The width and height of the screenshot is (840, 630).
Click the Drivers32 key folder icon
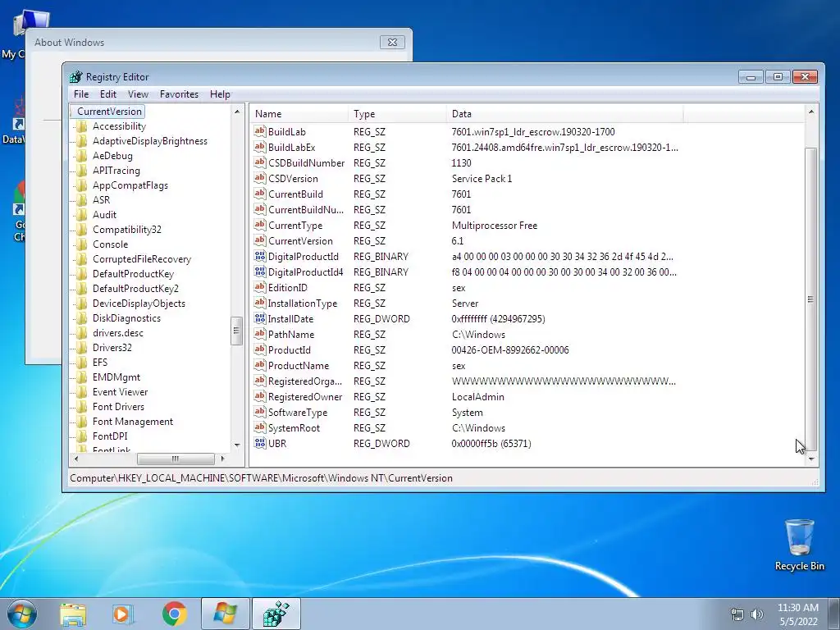coord(82,348)
